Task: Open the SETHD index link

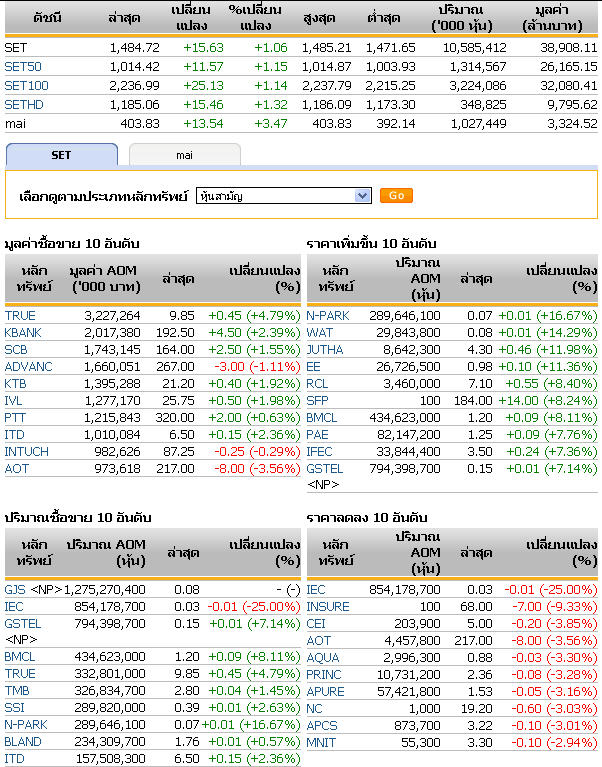Action: click(x=24, y=104)
